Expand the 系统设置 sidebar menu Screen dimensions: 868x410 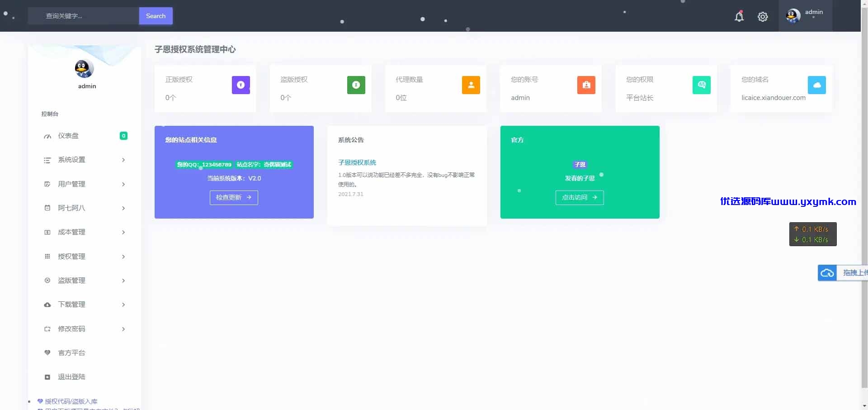click(85, 160)
